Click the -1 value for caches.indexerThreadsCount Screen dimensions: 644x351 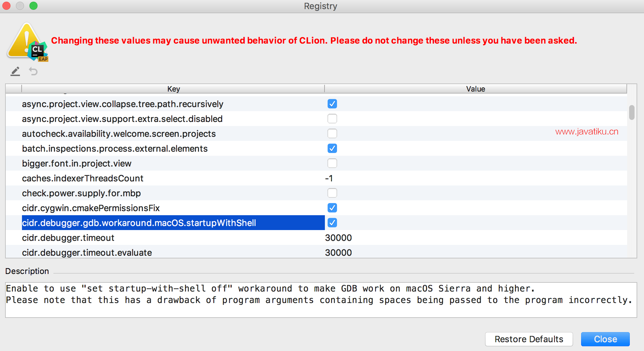click(x=329, y=178)
